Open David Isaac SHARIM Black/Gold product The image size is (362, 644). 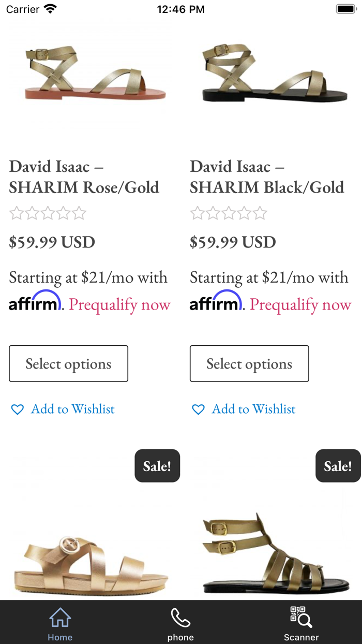(x=267, y=177)
